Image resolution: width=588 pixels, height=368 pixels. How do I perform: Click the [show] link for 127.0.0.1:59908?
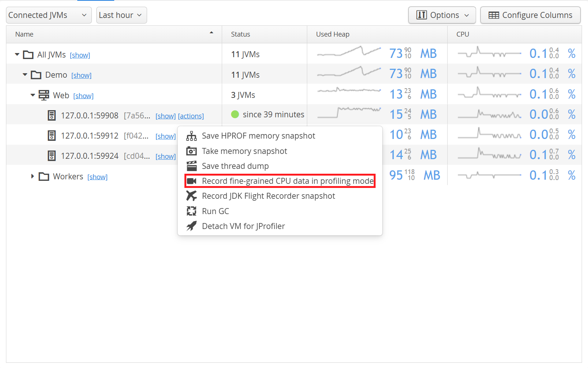coord(166,116)
